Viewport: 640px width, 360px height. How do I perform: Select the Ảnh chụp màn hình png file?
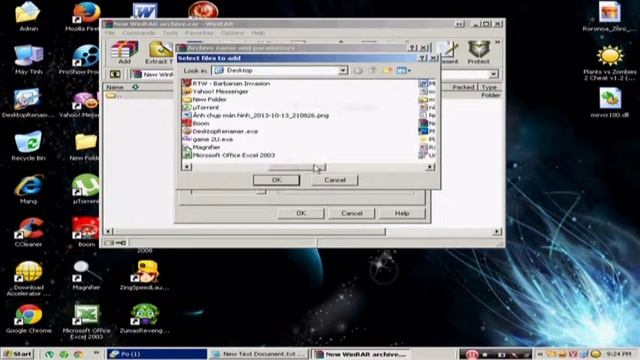pos(256,116)
